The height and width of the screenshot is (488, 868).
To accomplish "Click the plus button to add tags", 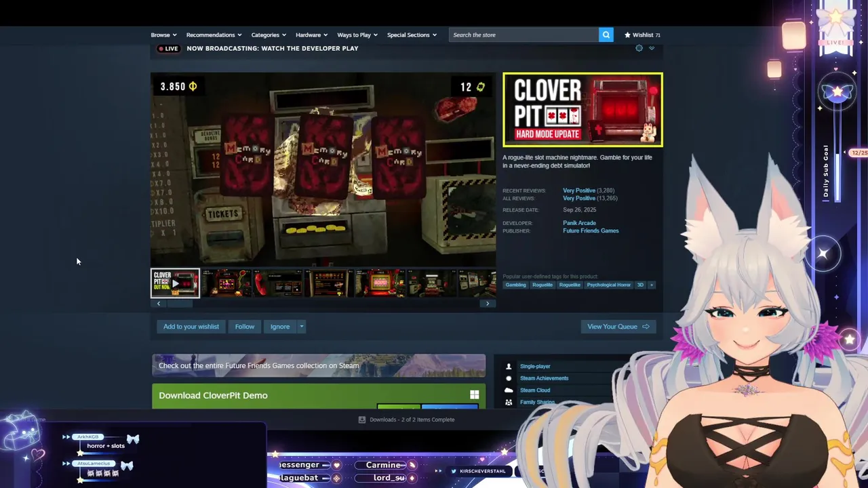I will [652, 285].
